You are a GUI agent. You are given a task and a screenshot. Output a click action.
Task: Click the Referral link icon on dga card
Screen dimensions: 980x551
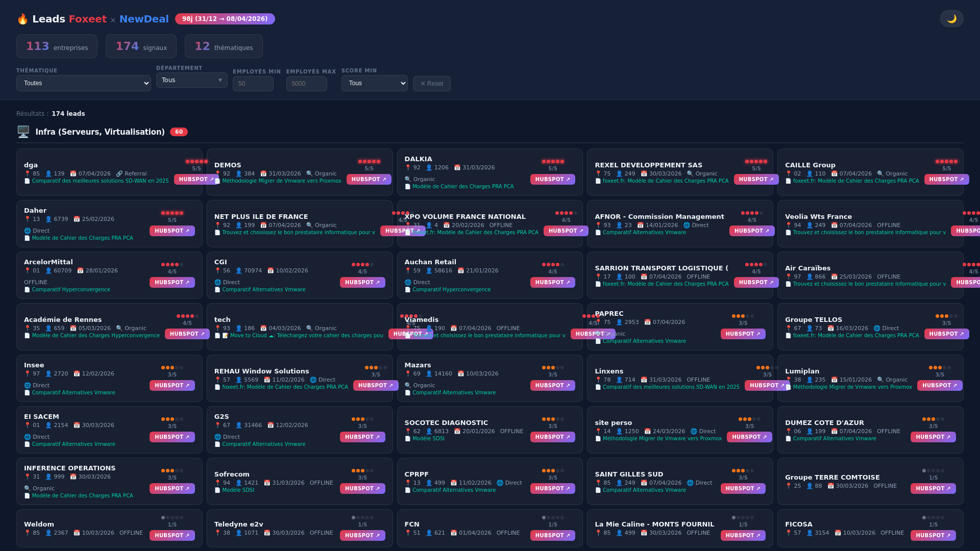119,174
